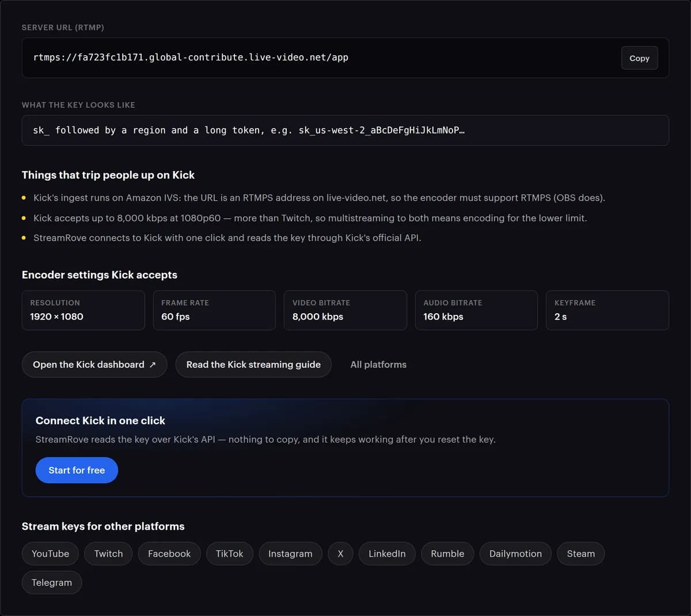Screen dimensions: 691x616
Task: Open Facebook stream key page
Action: [169, 554]
